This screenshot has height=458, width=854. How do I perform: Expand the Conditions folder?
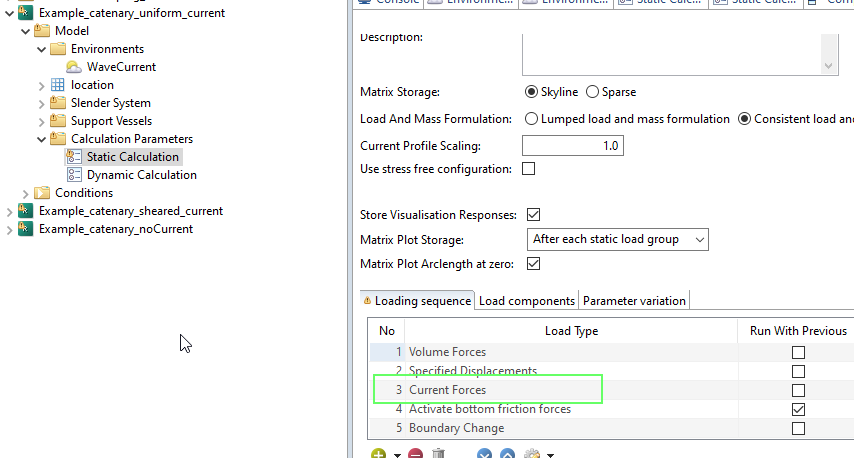(26, 193)
